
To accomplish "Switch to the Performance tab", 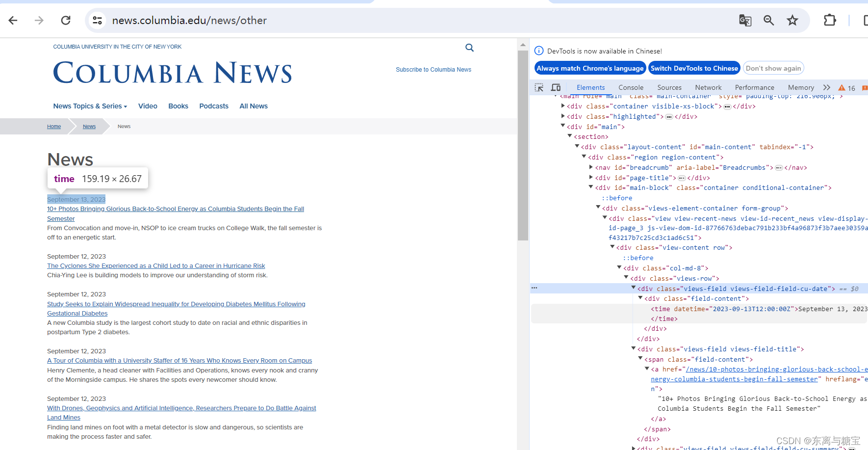I will 754,87.
